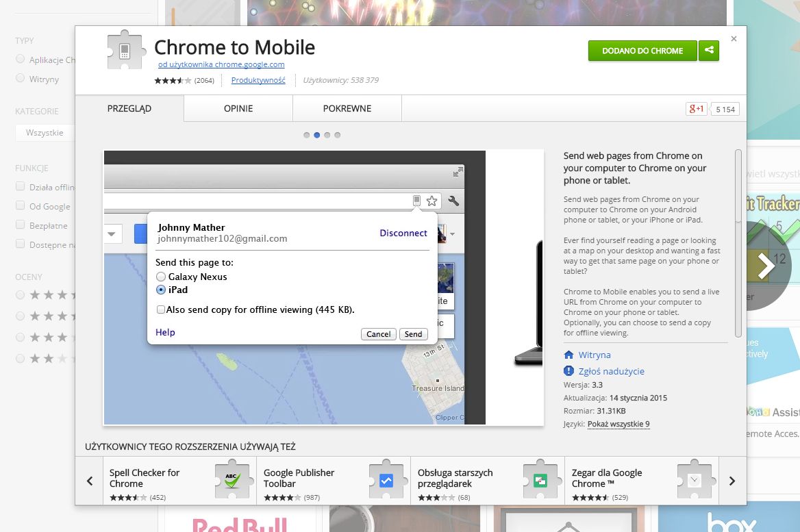Screen dimensions: 800x532
Task: Select the iPad radio button
Action: click(x=161, y=289)
